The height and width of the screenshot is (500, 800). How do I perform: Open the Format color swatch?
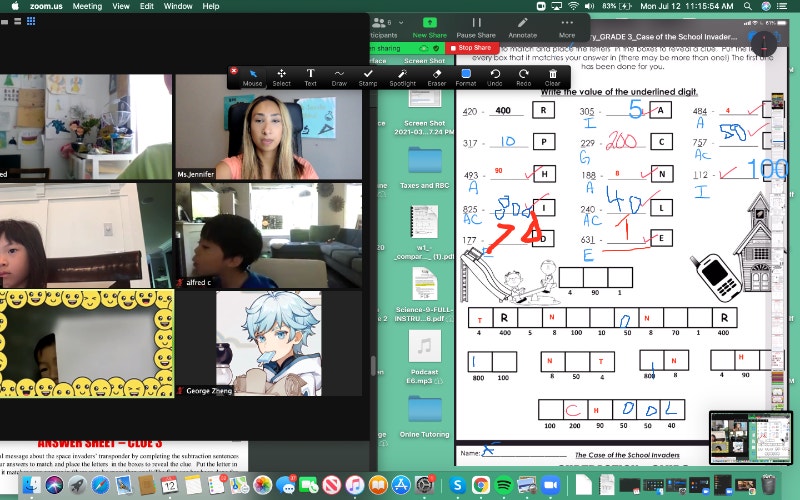[466, 77]
